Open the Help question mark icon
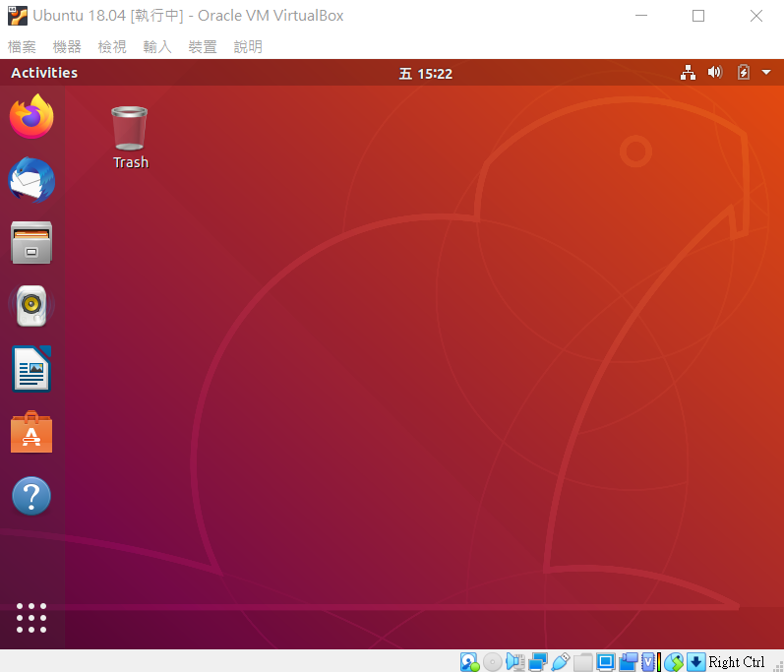 pyautogui.click(x=31, y=496)
